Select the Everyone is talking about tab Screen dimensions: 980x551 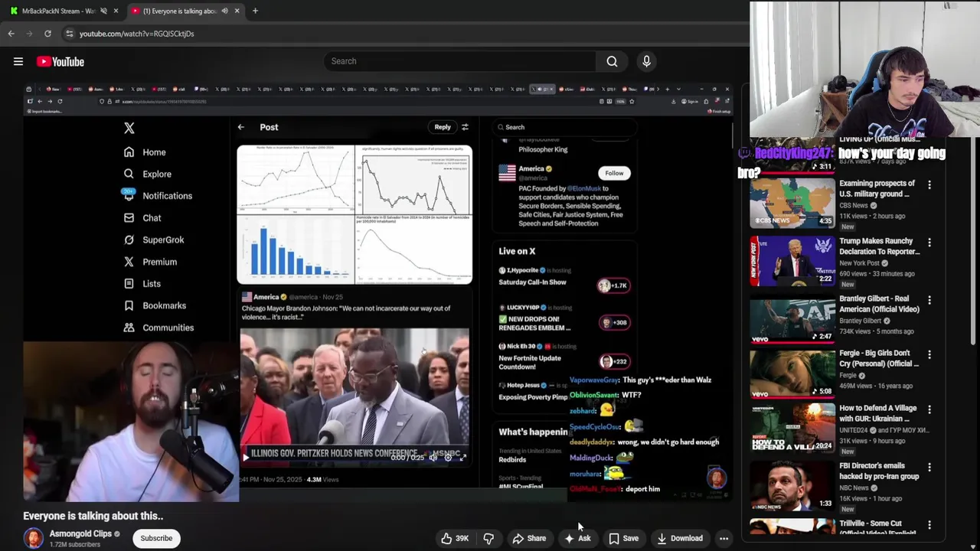click(x=181, y=11)
